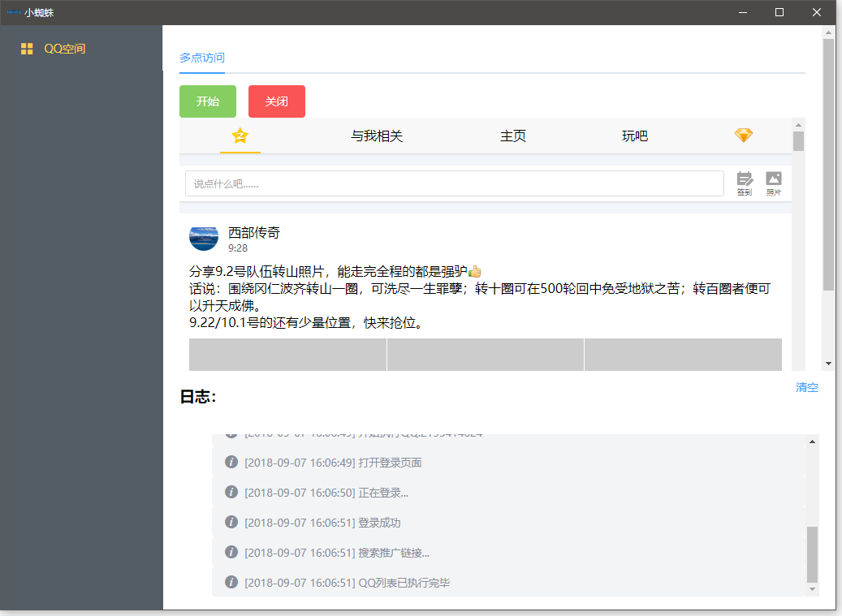842x616 pixels.
Task: Click the 照片 photo icon
Action: [x=774, y=183]
